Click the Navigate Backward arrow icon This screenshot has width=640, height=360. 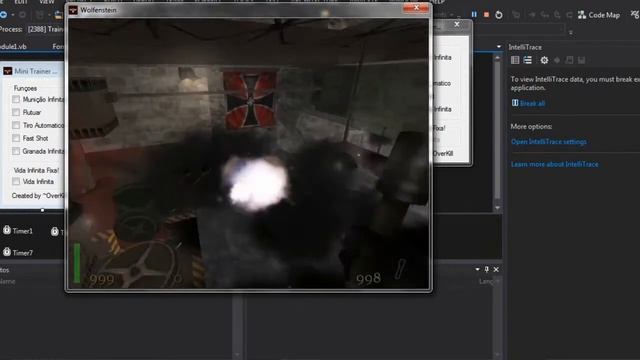(x=3, y=15)
